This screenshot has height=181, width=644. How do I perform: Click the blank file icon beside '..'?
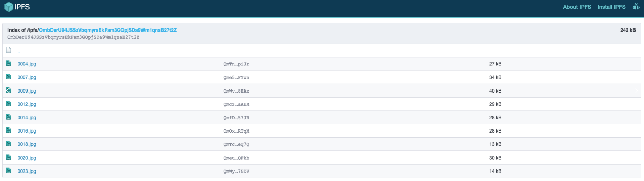click(8, 50)
